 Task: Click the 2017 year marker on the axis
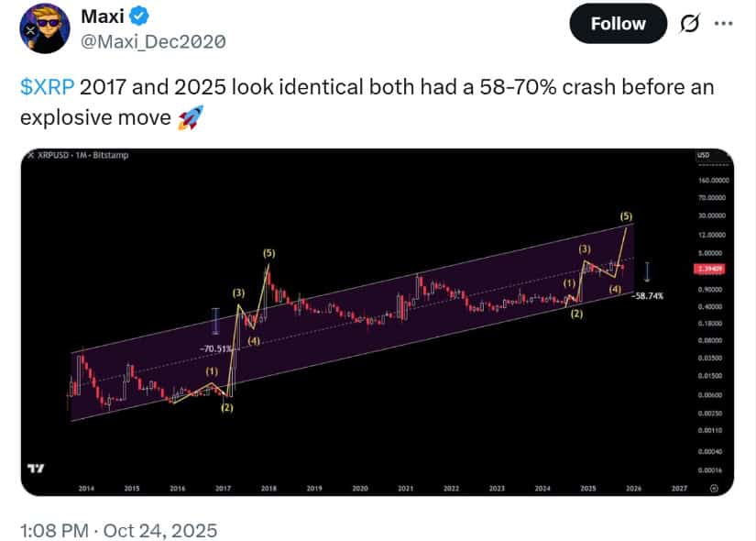click(x=223, y=489)
